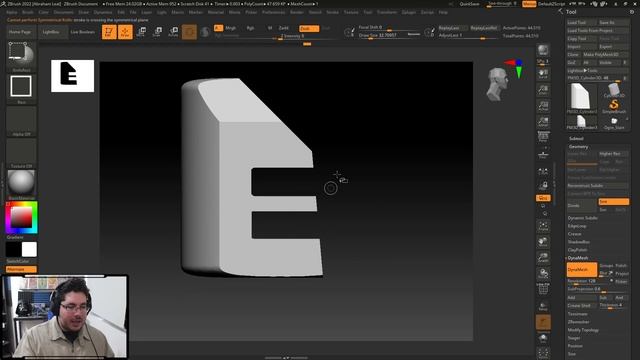
Task: Toggle the orange DynaMesh button
Action: [582, 270]
